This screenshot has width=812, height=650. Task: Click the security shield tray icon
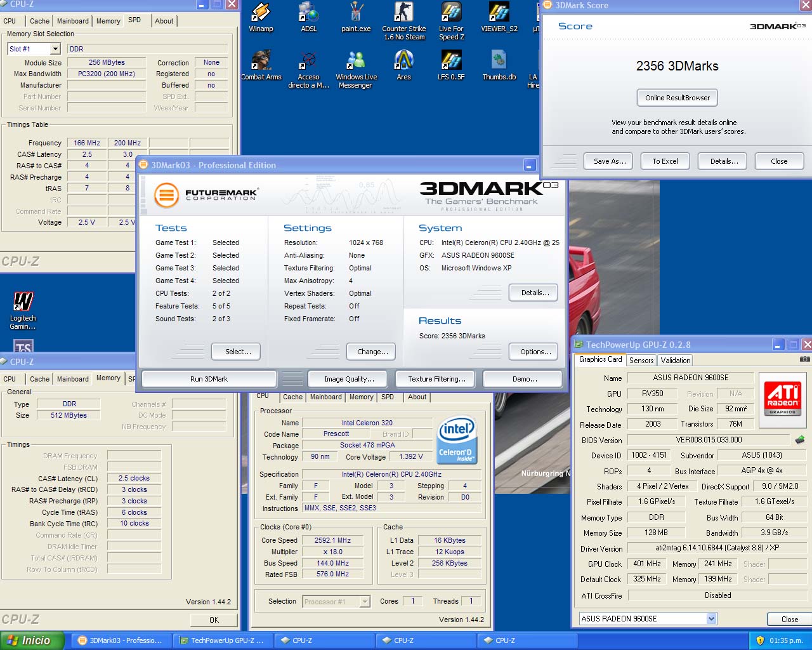760,640
